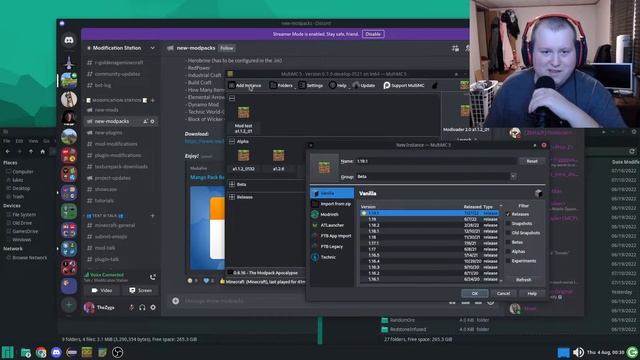The image size is (640, 360).
Task: Click Screen share button in Discord
Action: (x=140, y=290)
